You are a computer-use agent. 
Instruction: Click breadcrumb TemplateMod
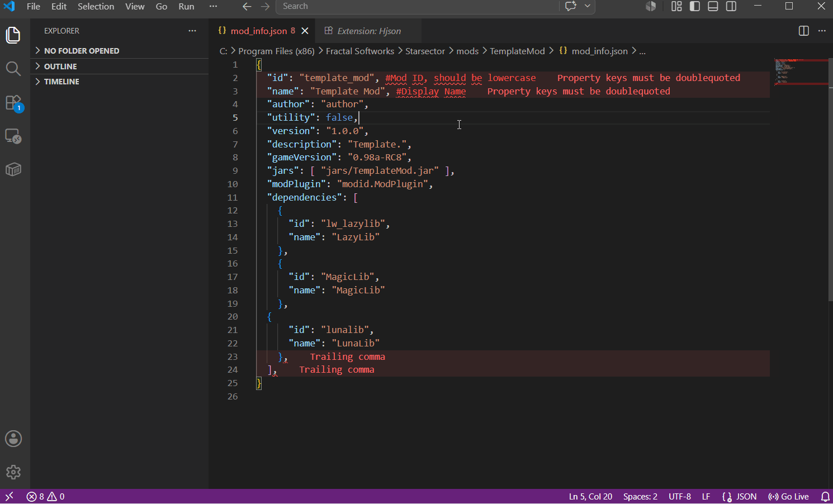517,51
